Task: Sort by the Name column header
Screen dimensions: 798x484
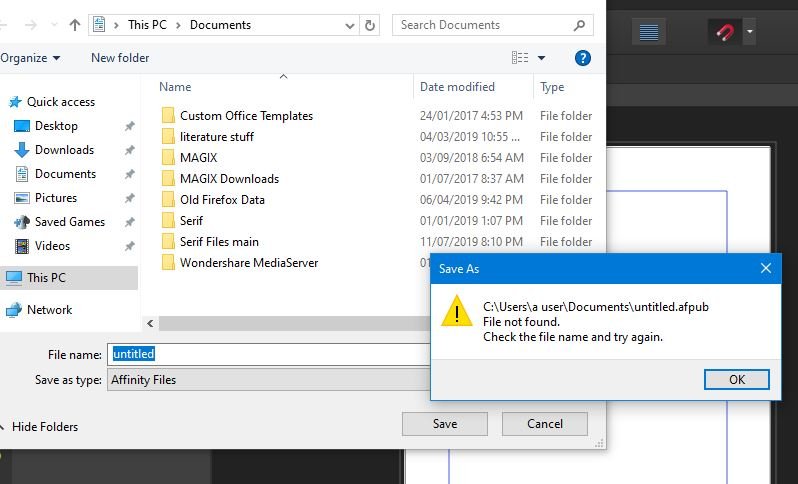Action: click(x=175, y=87)
